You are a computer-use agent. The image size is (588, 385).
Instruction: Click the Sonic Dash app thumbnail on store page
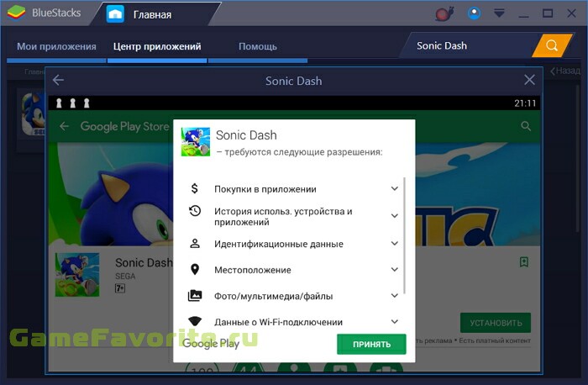(x=77, y=275)
